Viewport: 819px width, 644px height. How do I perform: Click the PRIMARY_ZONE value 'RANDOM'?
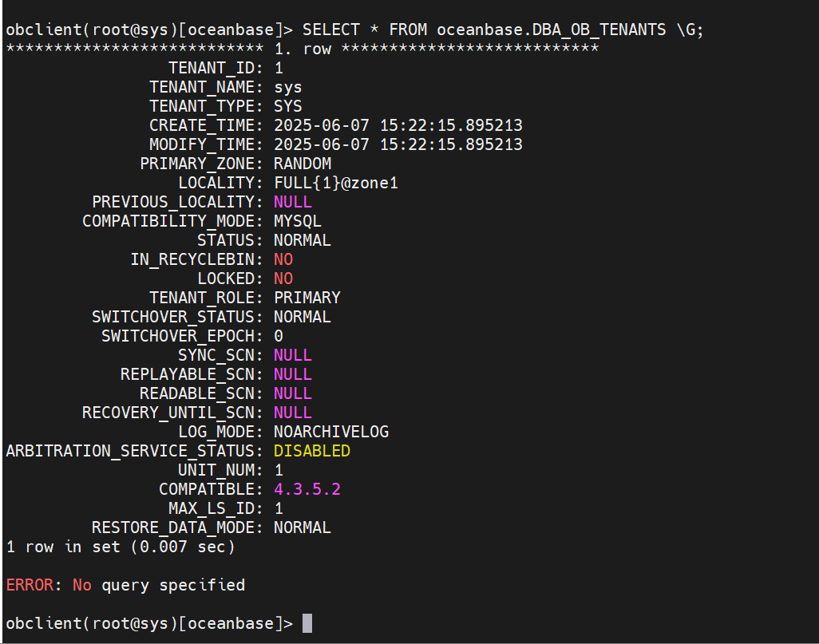[303, 164]
